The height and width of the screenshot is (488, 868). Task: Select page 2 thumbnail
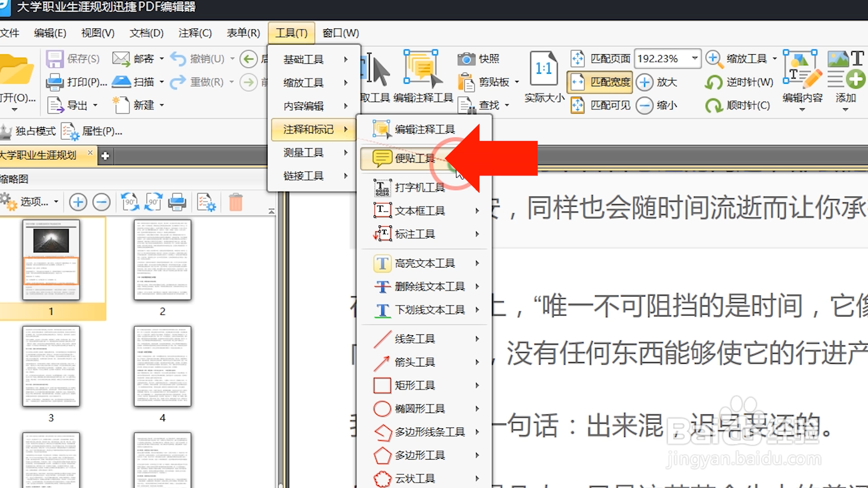pyautogui.click(x=162, y=260)
